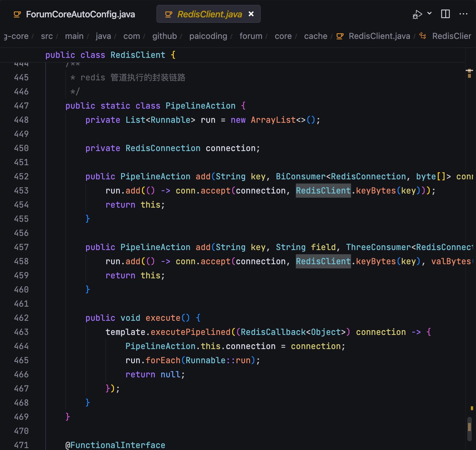This screenshot has width=476, height=450.
Task: Click the sticky header line public class RedisClient
Action: pyautogui.click(x=110, y=55)
